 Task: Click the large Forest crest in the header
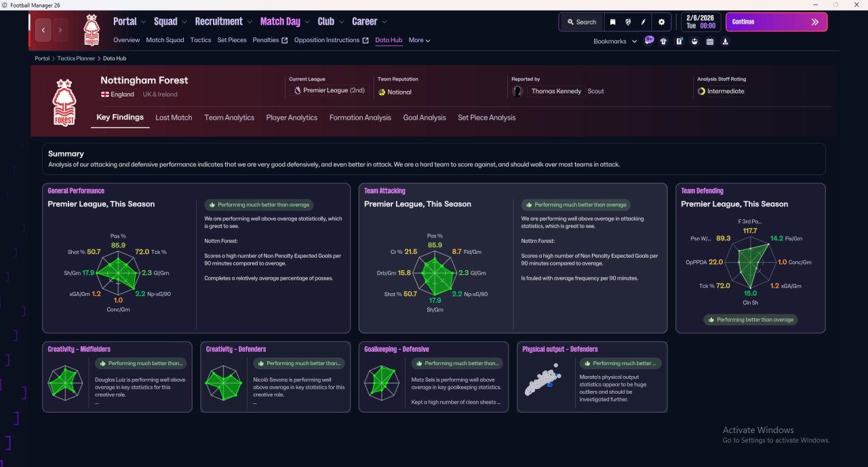coord(64,102)
